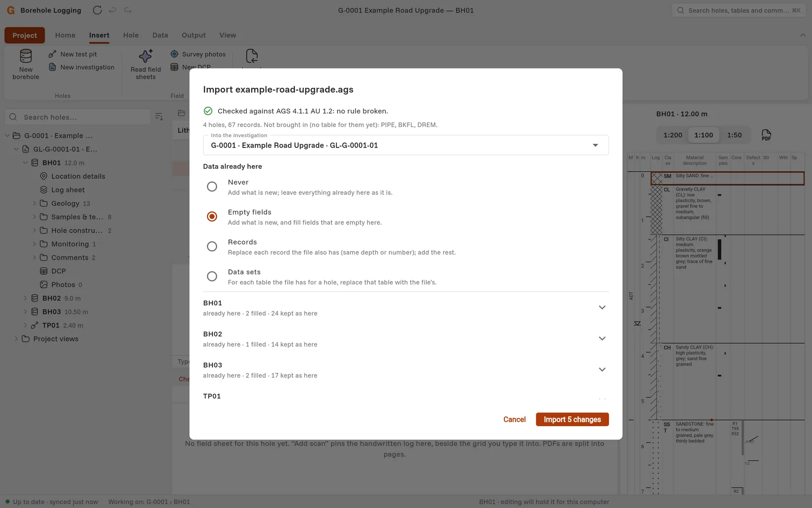Select BH02 hole in the tree

(51, 298)
